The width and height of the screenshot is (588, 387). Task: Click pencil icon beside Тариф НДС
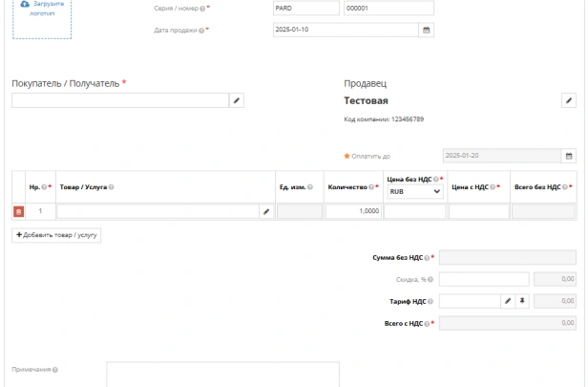[x=508, y=301]
